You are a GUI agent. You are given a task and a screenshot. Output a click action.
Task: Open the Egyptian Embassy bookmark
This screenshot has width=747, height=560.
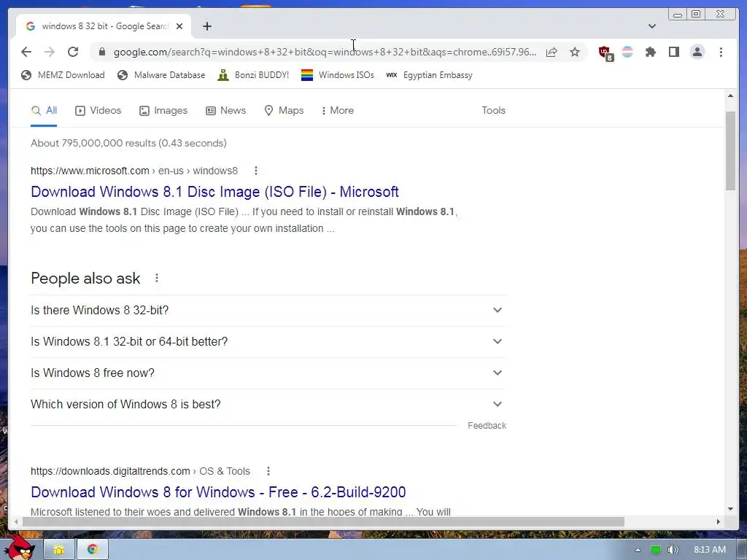[x=429, y=75]
